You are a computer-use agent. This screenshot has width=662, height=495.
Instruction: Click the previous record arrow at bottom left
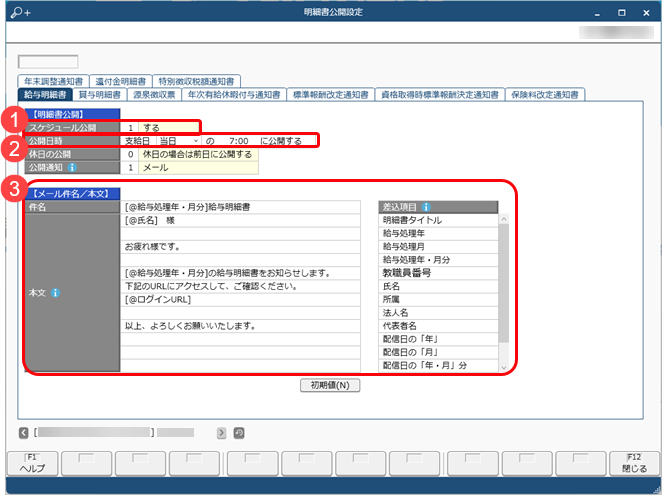tap(24, 433)
